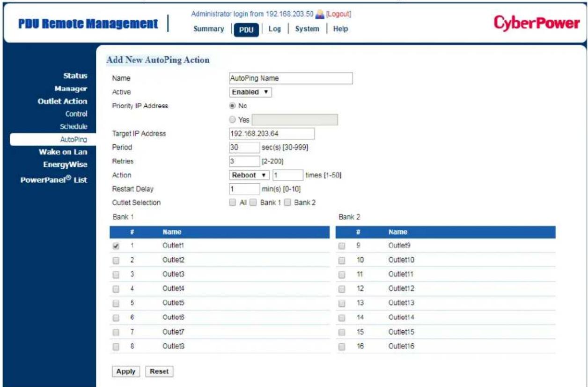Viewport: 588px width, 387px height.
Task: Check the Outlet8 checkbox
Action: tap(116, 347)
